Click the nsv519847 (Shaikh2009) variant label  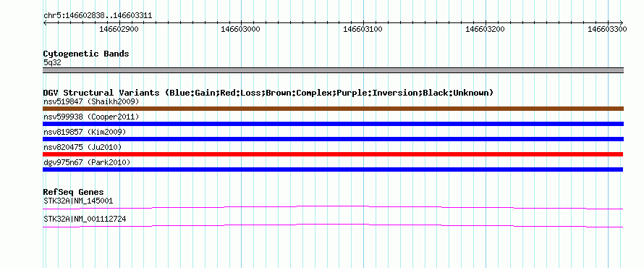(91, 101)
